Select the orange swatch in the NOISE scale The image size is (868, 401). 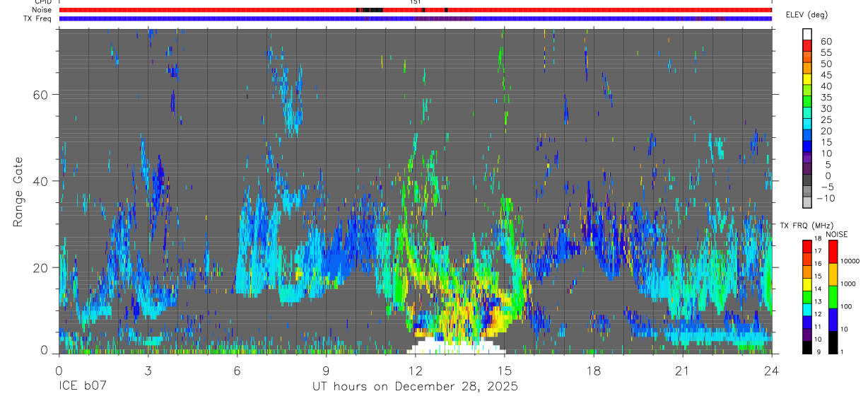(833, 274)
